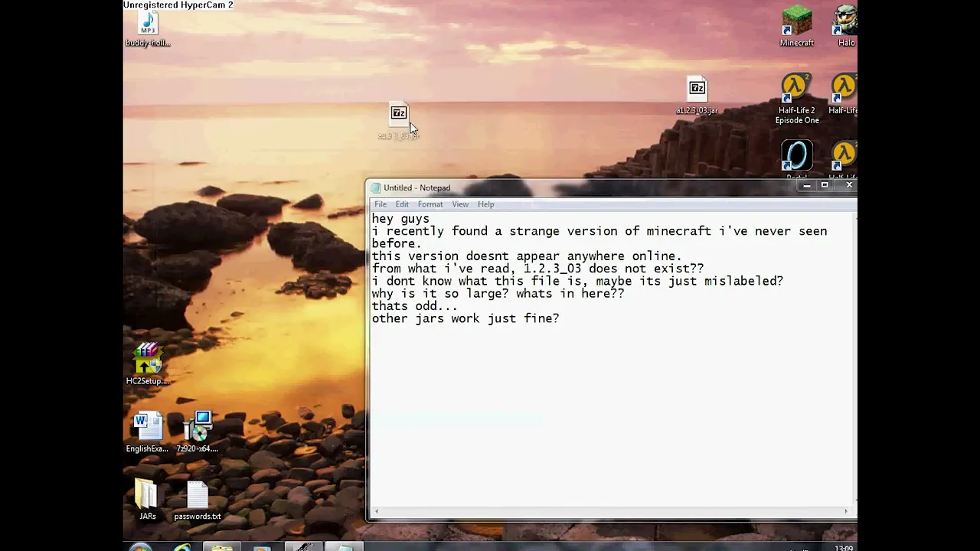
Task: Select the HC2Setup installer icon
Action: point(148,361)
